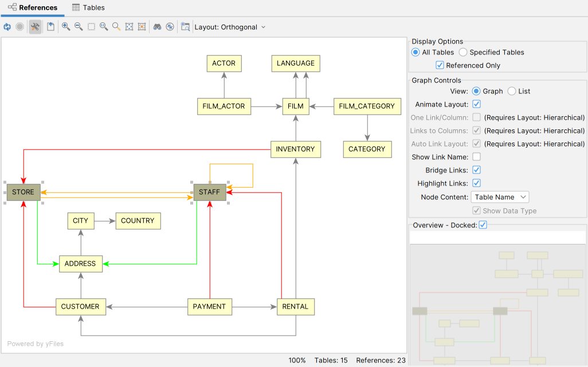Click the Export diagram icon
The width and height of the screenshot is (588, 367).
pos(50,26)
